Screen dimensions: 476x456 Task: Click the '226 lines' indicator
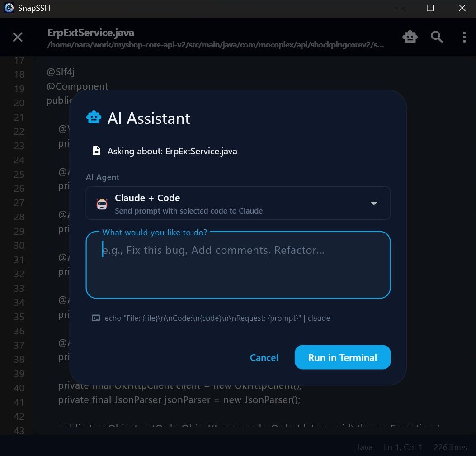click(x=450, y=447)
